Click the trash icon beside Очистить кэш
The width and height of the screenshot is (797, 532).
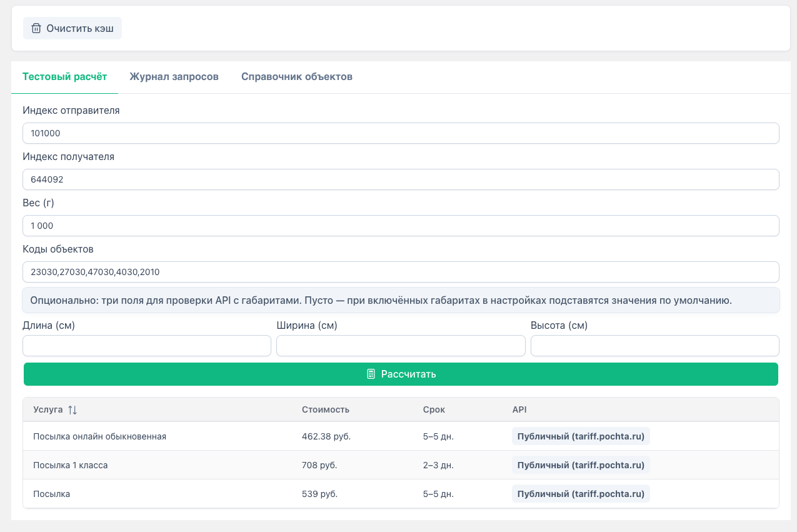pyautogui.click(x=36, y=28)
